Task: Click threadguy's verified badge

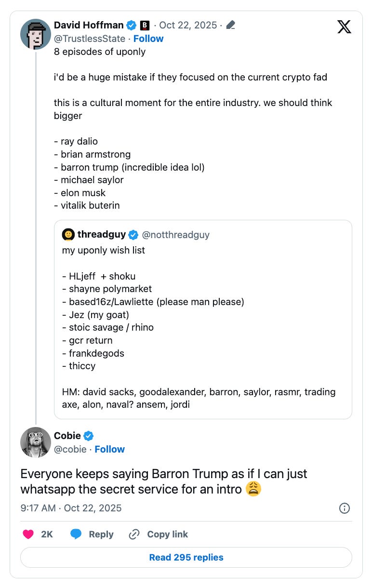Action: coord(133,235)
